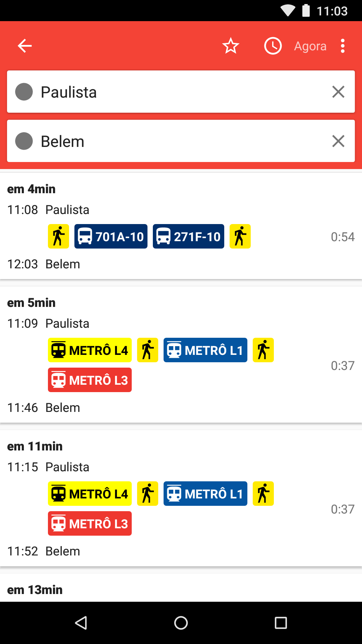Tap the first walking icon in 11:08 trip
362x644 pixels.
[58, 236]
